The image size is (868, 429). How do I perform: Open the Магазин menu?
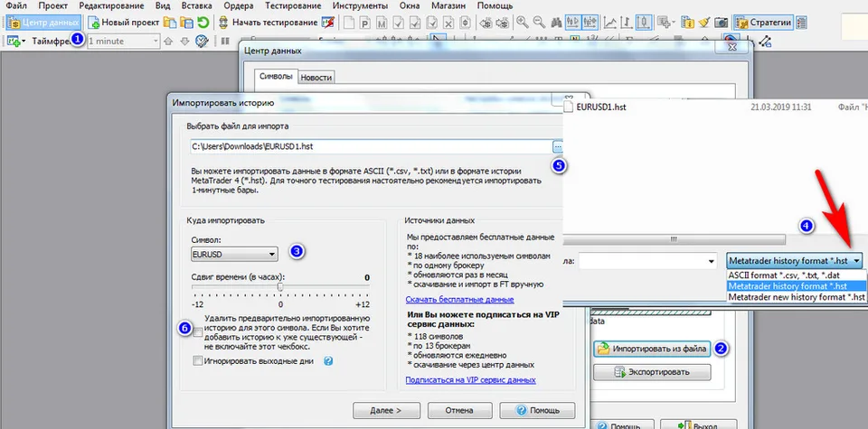[x=449, y=6]
